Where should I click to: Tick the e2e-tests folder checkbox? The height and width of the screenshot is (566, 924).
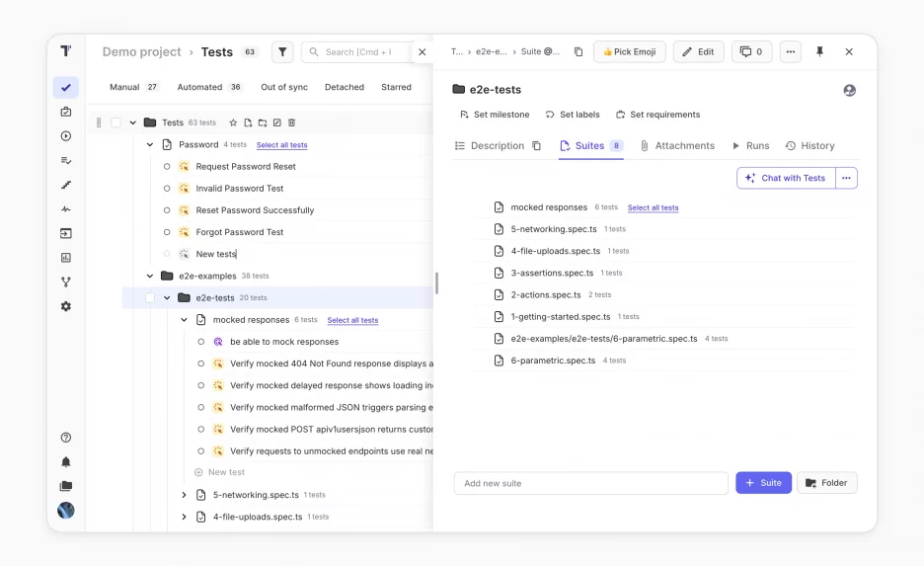[150, 297]
